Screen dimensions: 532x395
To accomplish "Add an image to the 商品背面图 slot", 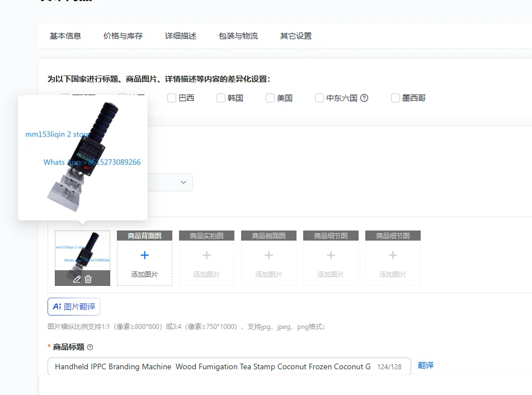I will pos(144,258).
